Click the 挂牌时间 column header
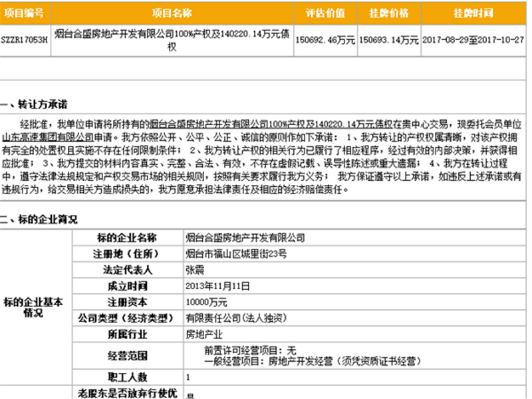This screenshot has height=399, width=532. pyautogui.click(x=473, y=13)
